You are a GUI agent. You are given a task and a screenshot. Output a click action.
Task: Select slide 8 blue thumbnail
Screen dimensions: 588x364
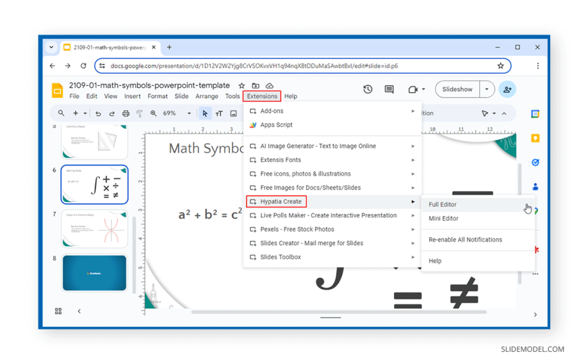95,273
